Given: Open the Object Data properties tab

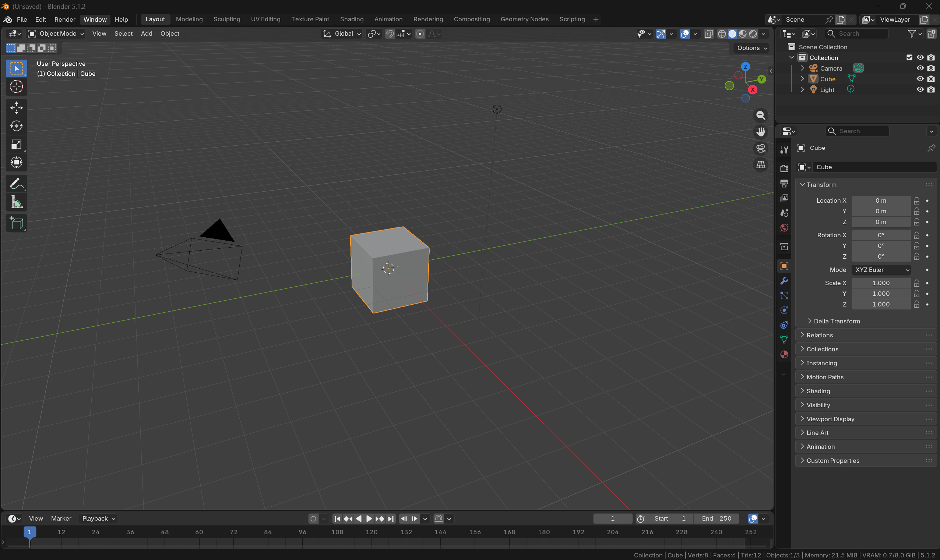Looking at the screenshot, I should point(784,340).
